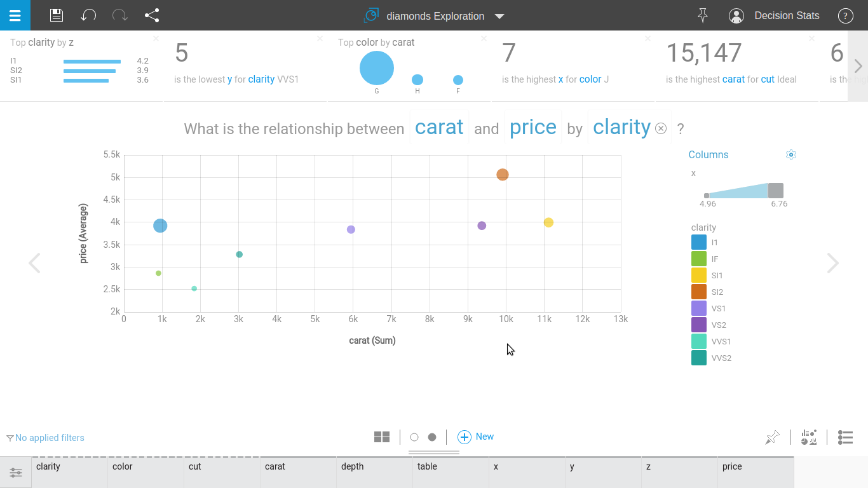Select the filled second page indicator dot
868x488 pixels.
[432, 437]
